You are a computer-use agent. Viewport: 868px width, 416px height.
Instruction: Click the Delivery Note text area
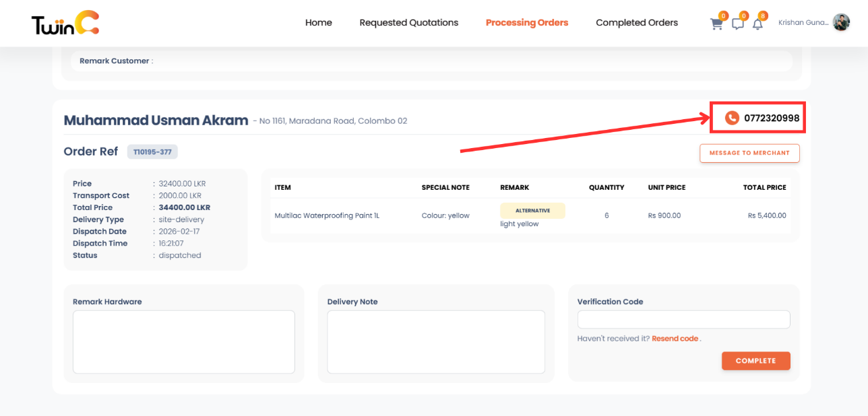[x=436, y=341]
